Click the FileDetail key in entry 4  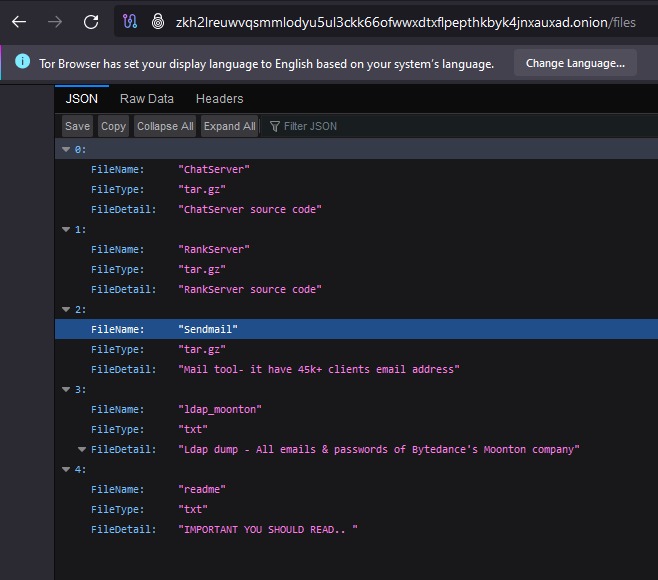click(x=123, y=529)
